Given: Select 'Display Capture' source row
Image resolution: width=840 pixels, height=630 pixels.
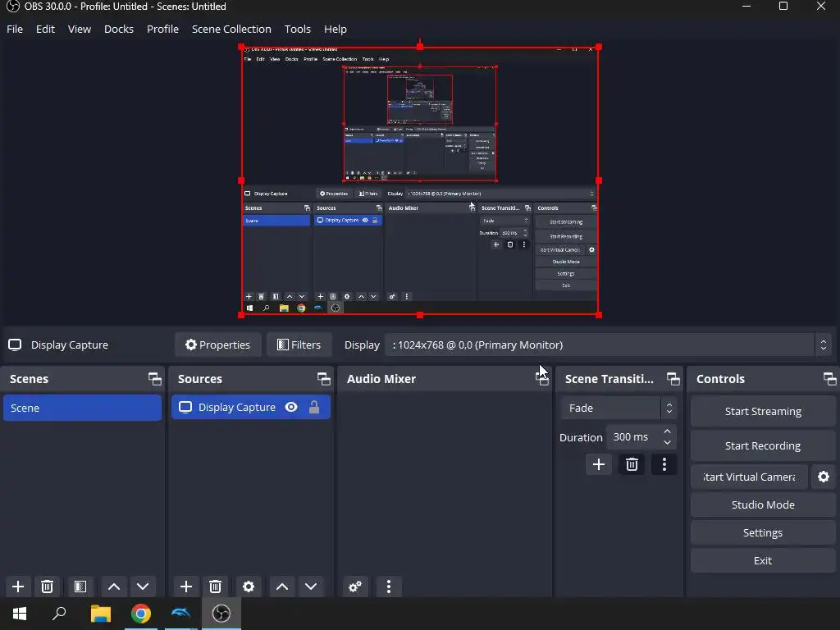Looking at the screenshot, I should click(251, 407).
